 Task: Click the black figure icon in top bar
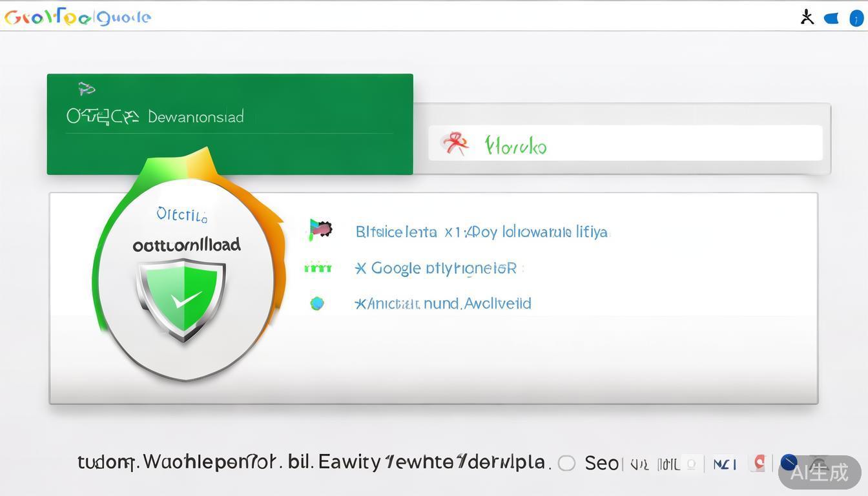click(x=807, y=17)
